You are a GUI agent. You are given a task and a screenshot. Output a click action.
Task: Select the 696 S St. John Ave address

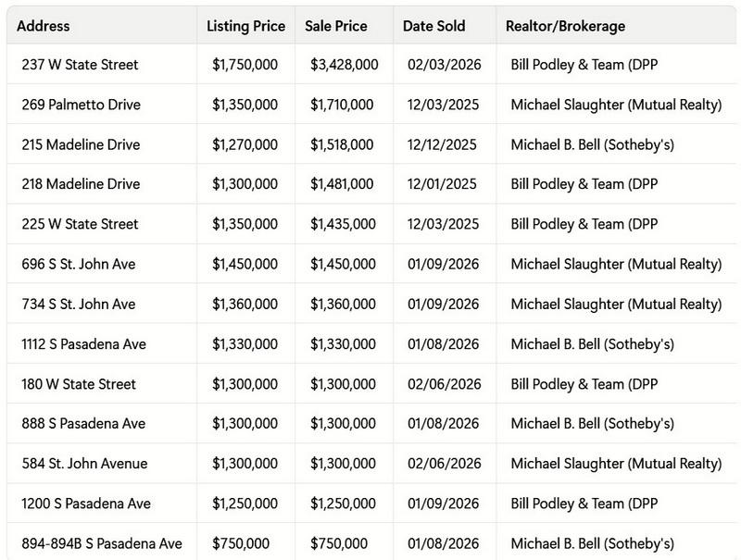79,265
